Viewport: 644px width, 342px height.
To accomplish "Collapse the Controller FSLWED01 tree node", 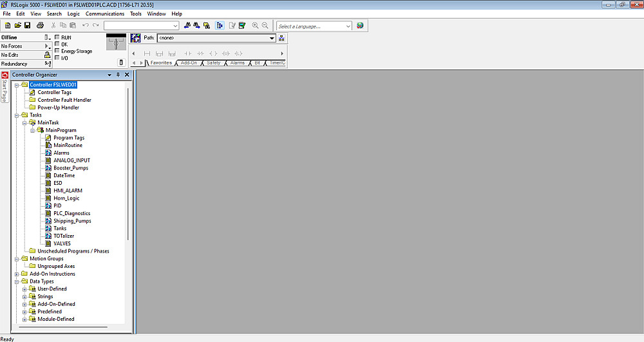I will [x=17, y=85].
